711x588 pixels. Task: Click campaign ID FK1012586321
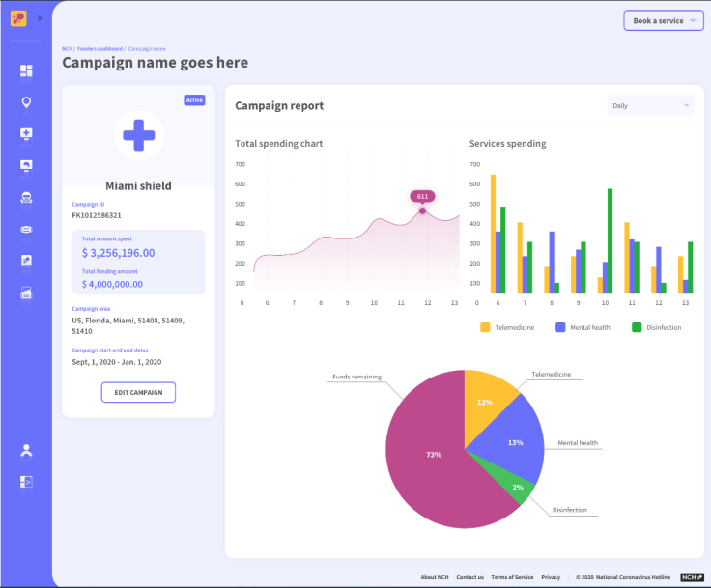pos(97,215)
